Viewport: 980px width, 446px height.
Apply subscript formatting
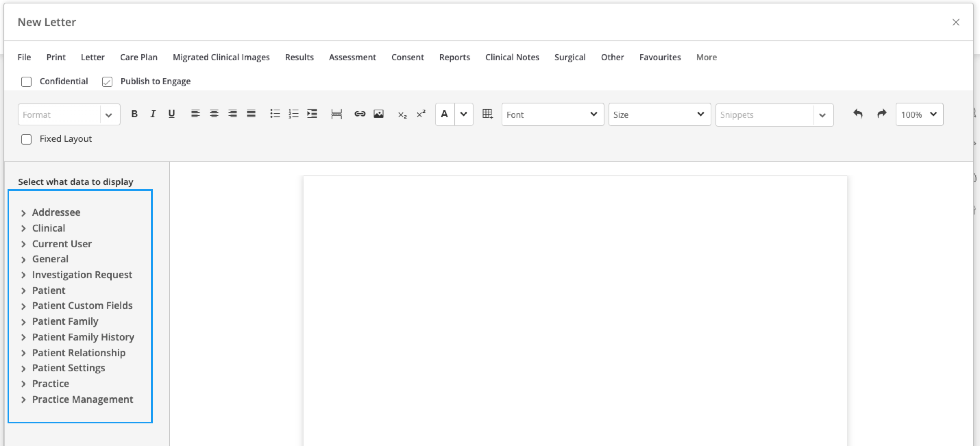coord(403,115)
